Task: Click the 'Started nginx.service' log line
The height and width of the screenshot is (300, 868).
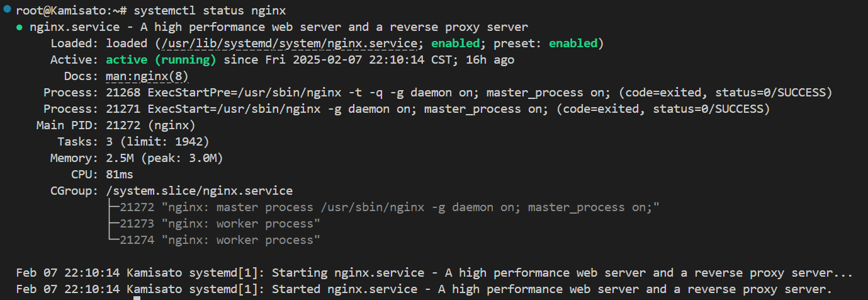Action: pyautogui.click(x=424, y=289)
